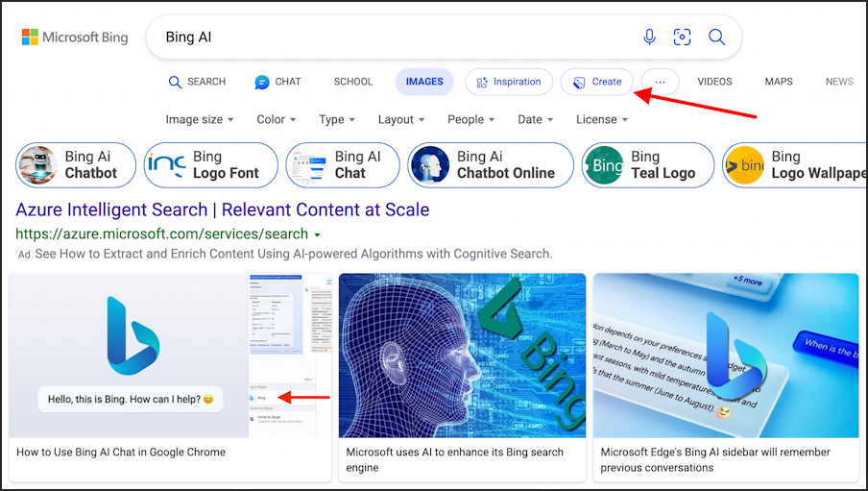
Task: Click the yellow Bing circle thumbnail
Action: (x=744, y=165)
